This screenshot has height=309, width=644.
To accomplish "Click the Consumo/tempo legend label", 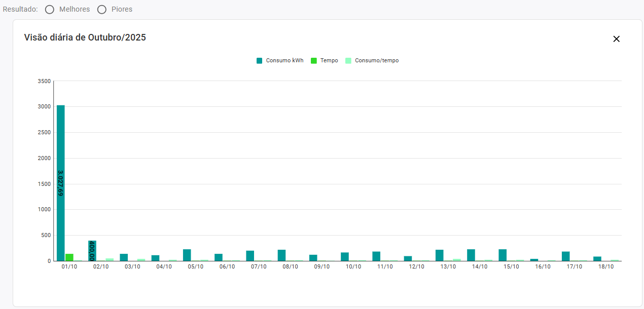I will (x=377, y=61).
